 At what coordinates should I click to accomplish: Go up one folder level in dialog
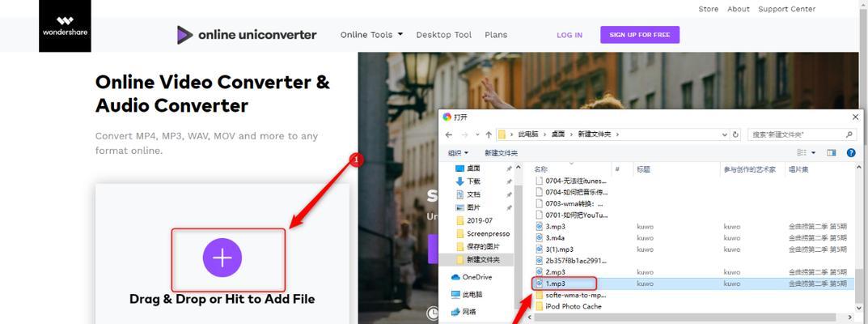489,134
